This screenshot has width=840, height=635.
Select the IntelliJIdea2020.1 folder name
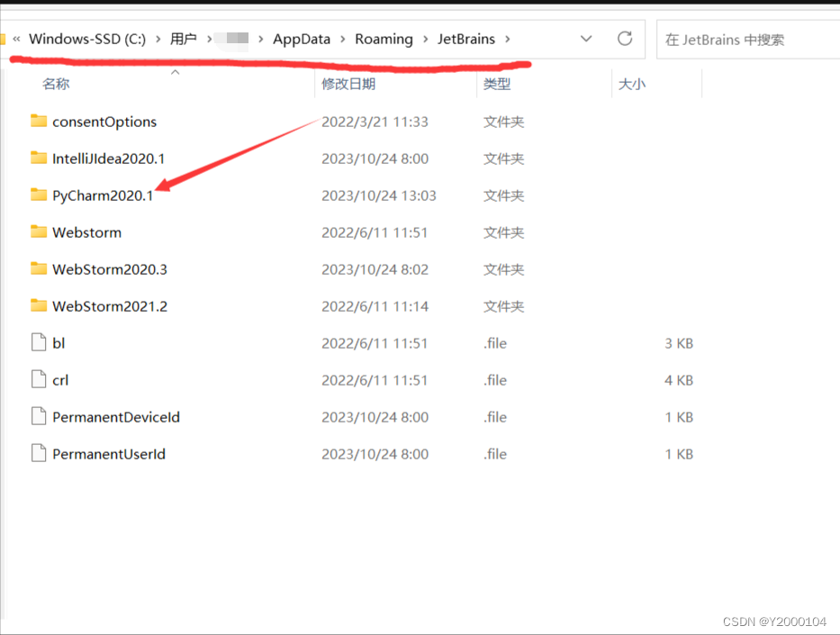(x=108, y=159)
